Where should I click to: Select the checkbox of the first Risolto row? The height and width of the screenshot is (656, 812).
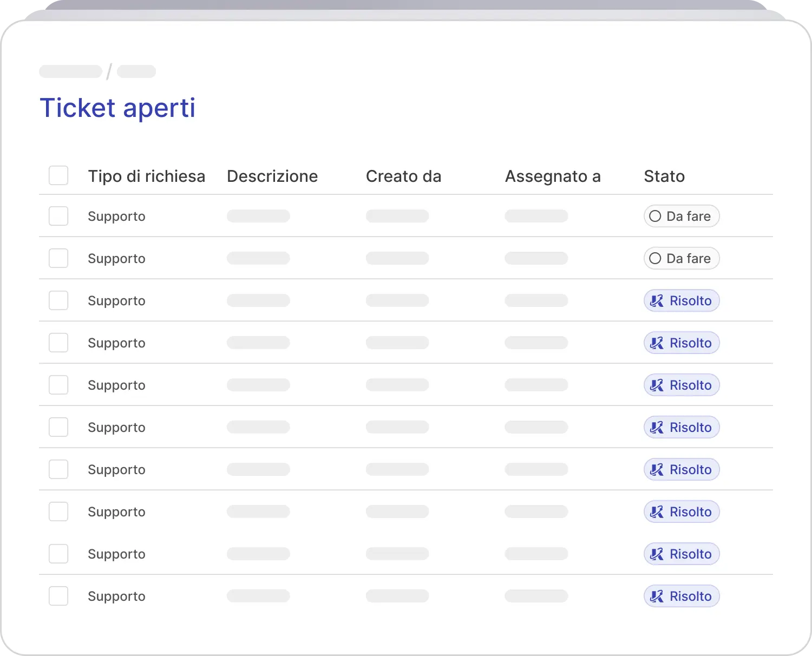[x=58, y=300]
